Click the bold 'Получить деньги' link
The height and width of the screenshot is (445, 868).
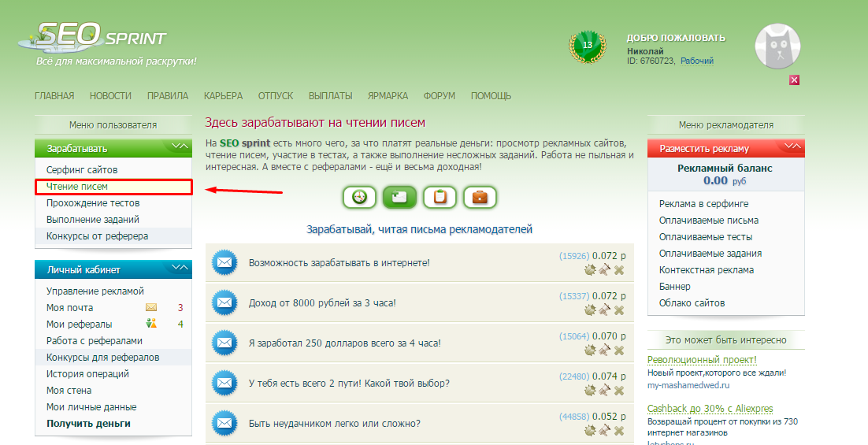pos(88,424)
